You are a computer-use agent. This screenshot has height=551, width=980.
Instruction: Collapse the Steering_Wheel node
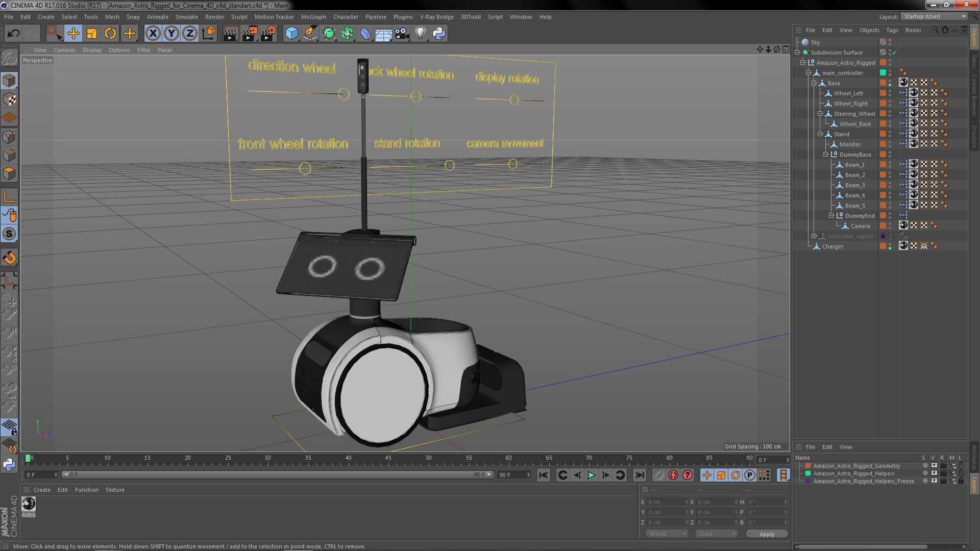coord(820,114)
